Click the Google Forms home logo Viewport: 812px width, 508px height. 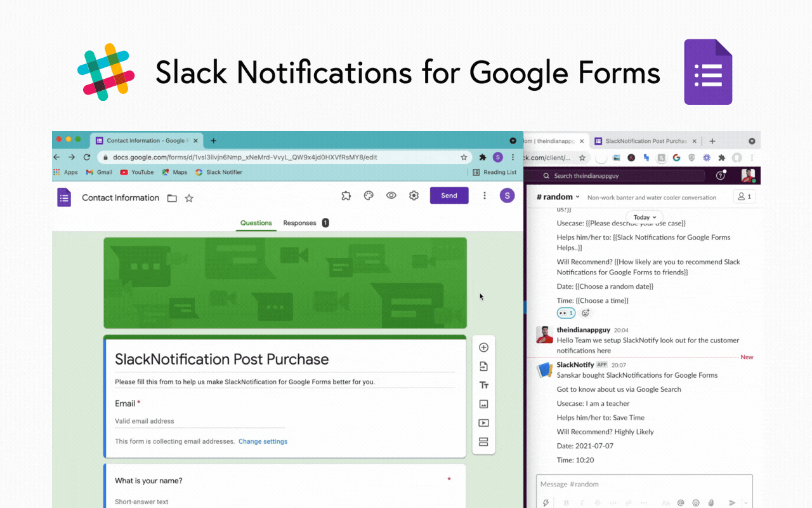pos(64,197)
